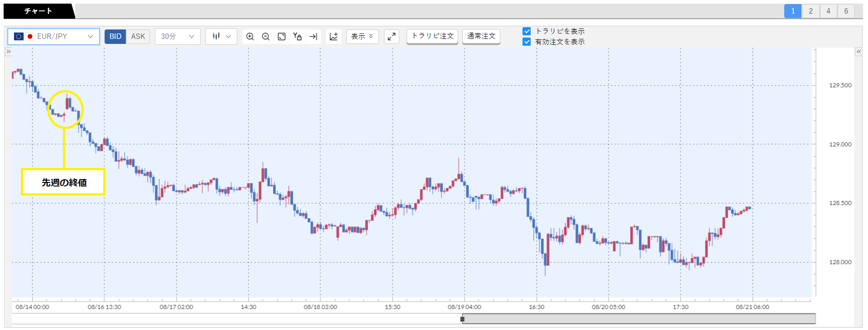Expand the chart to fullscreen using the arrows icon
The width and height of the screenshot is (868, 330).
392,37
